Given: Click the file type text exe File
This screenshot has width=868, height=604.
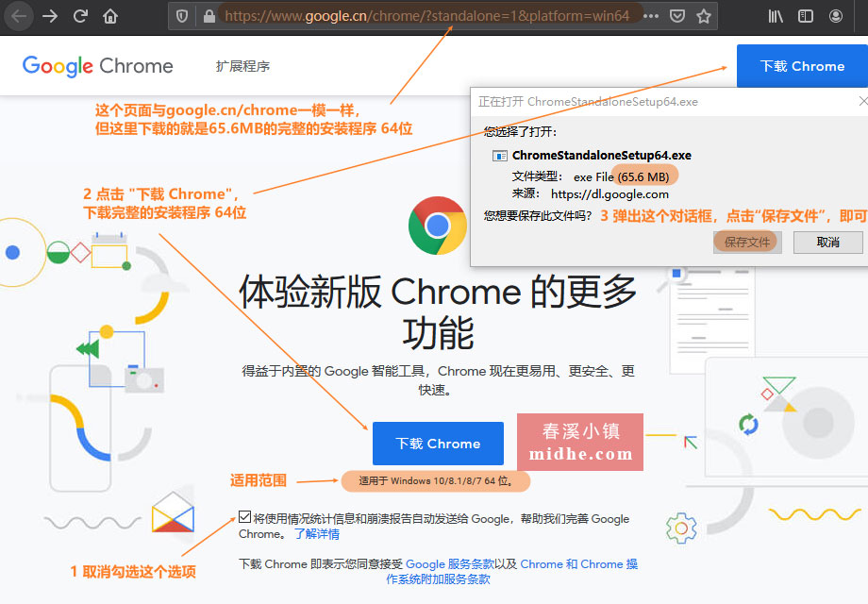Looking at the screenshot, I should point(593,177).
